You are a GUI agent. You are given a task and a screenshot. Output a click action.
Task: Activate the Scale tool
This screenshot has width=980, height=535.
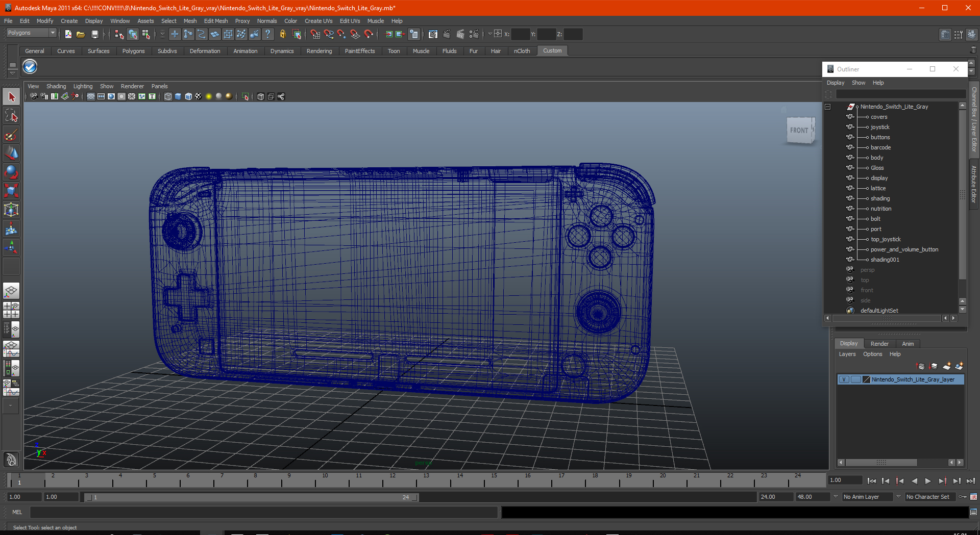pyautogui.click(x=11, y=191)
